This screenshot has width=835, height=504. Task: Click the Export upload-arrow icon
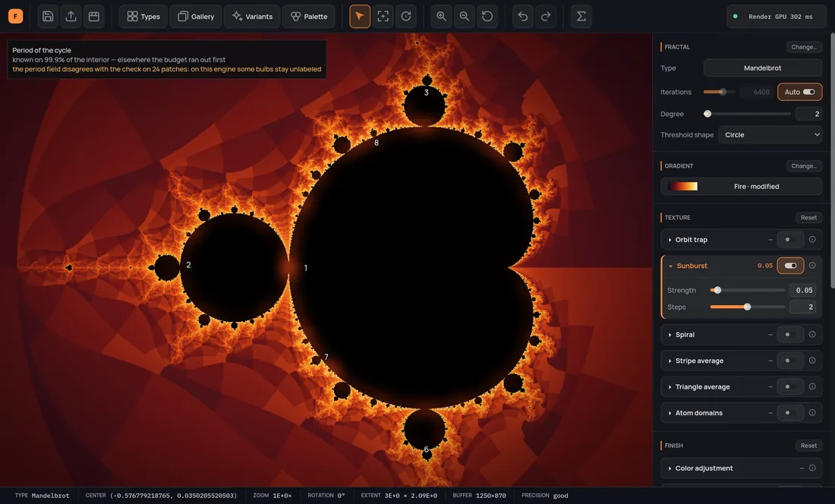click(x=71, y=17)
